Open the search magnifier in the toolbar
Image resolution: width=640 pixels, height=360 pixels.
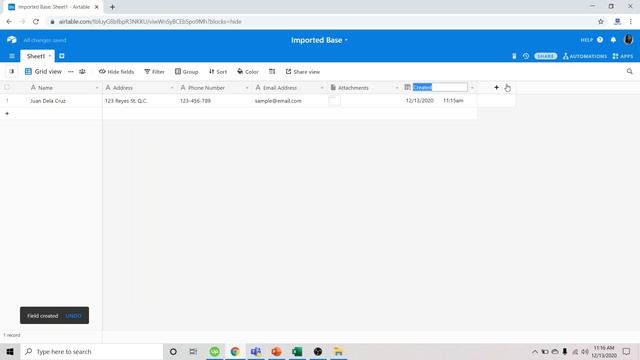(630, 71)
